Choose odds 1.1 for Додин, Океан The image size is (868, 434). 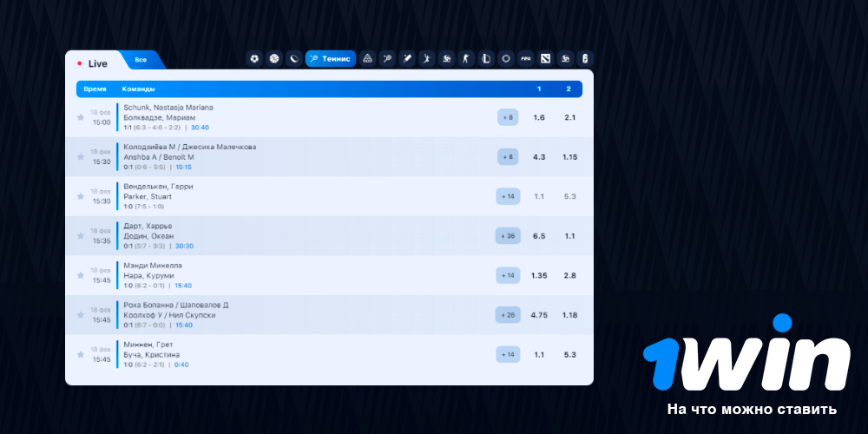tap(570, 236)
